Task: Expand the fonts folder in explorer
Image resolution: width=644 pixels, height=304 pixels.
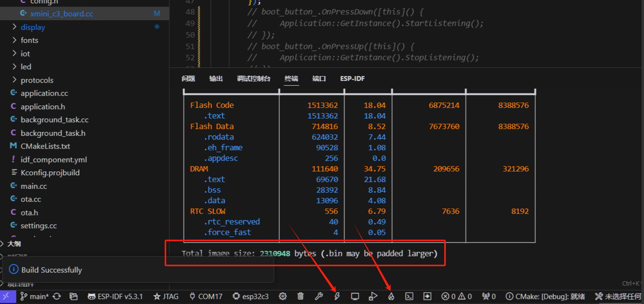Action: coord(29,40)
